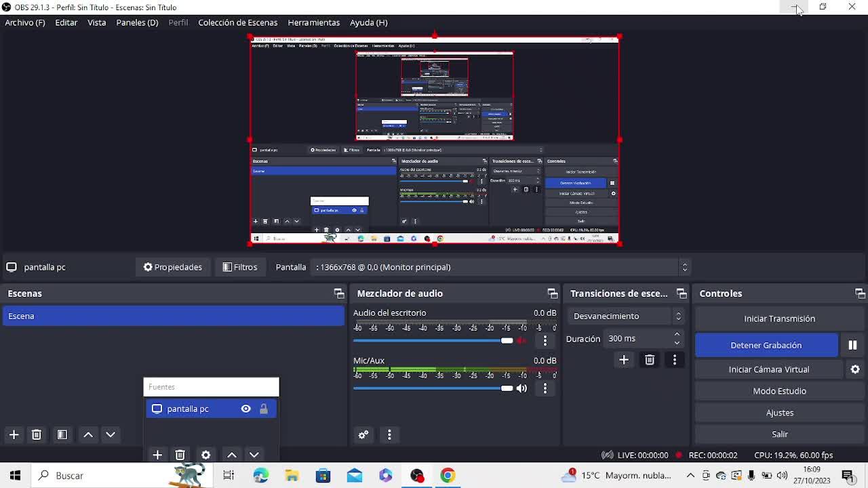This screenshot has height=488, width=868.
Task: Open the Vista menu
Action: 96,22
